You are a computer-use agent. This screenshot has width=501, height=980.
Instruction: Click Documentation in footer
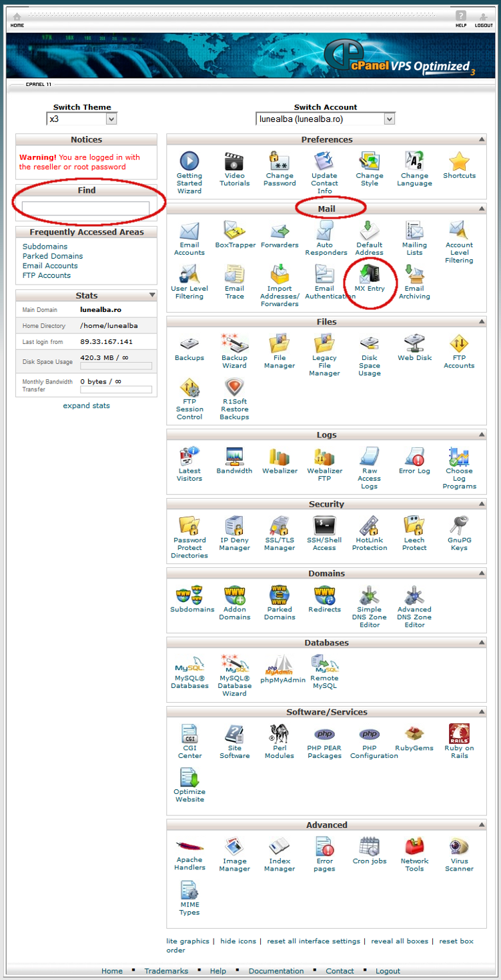tap(276, 971)
